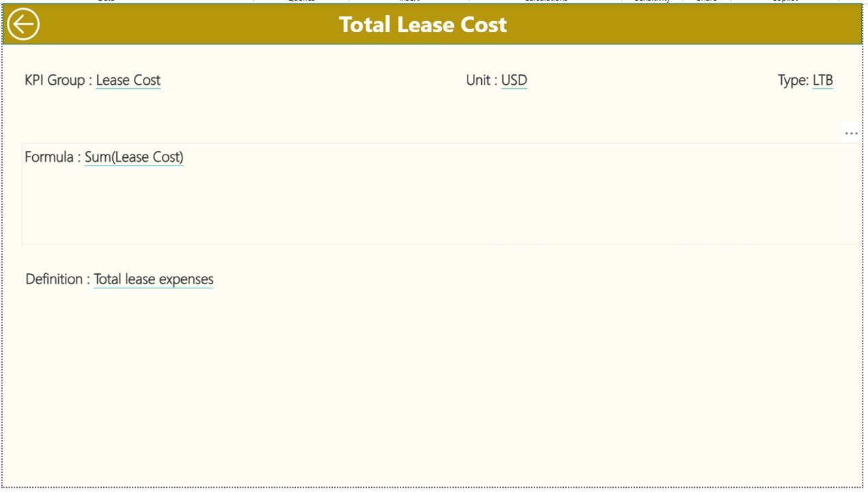This screenshot has width=868, height=492.
Task: Click the Total Lease Cost title banner
Action: point(423,24)
